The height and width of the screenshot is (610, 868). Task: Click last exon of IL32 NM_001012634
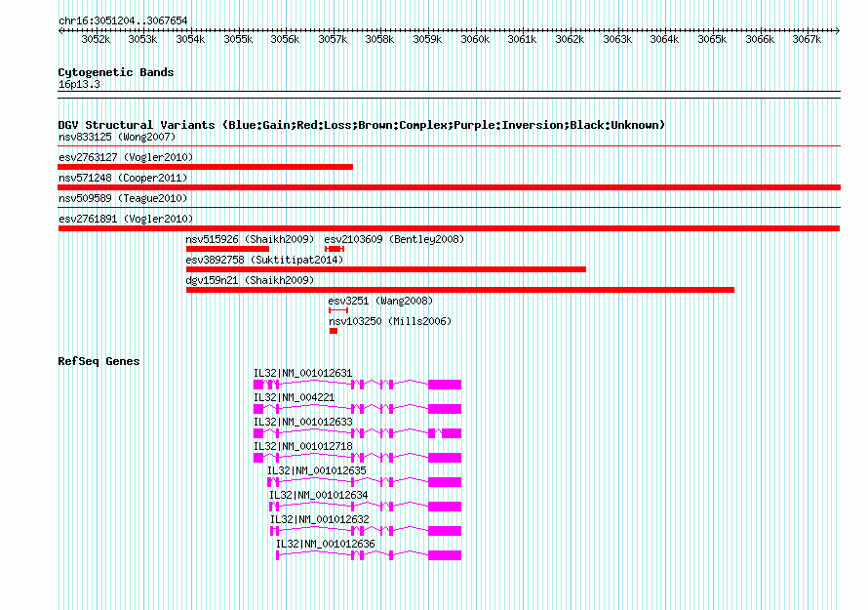445,507
